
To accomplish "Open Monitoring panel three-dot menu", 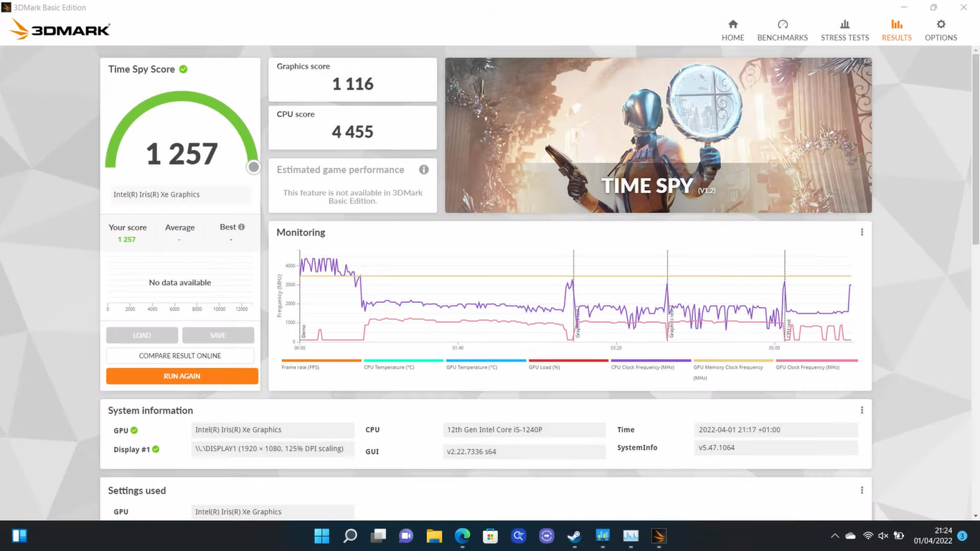I will [862, 232].
